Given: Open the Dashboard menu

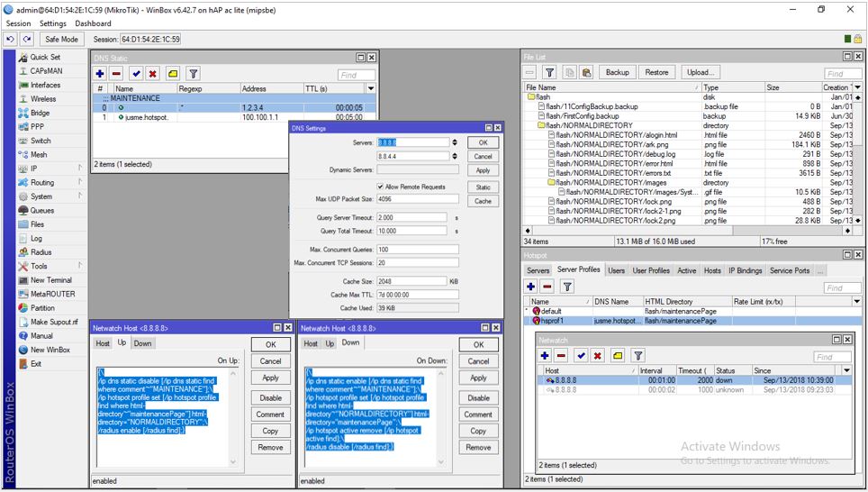Looking at the screenshot, I should (x=93, y=23).
